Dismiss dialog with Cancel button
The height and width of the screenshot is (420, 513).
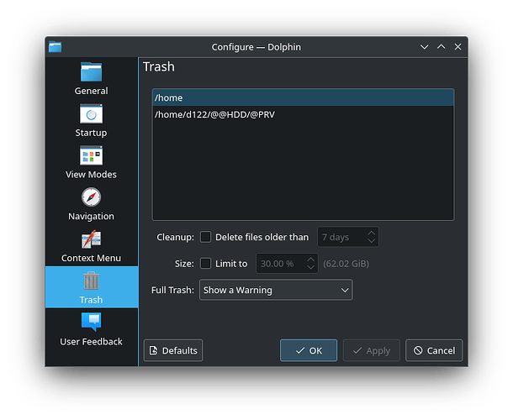tap(434, 350)
